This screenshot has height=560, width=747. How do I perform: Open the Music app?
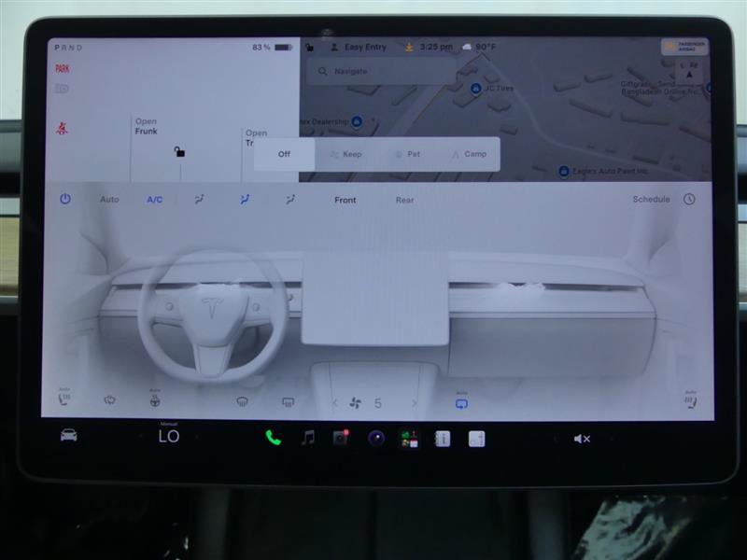tap(308, 438)
